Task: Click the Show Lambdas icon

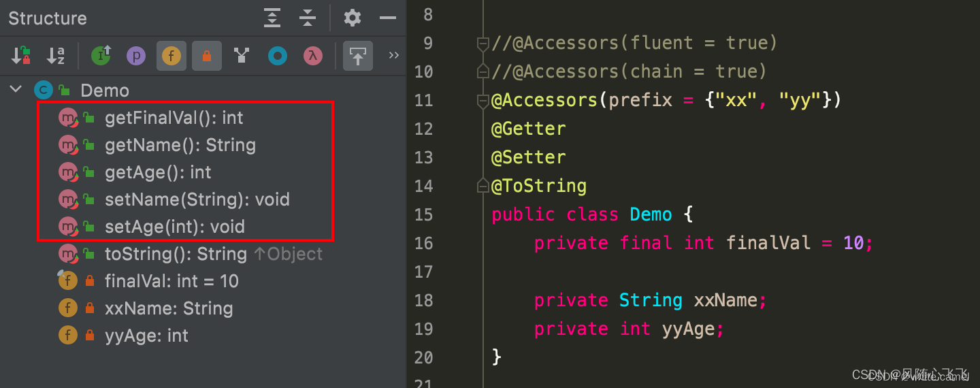Action: coord(312,56)
